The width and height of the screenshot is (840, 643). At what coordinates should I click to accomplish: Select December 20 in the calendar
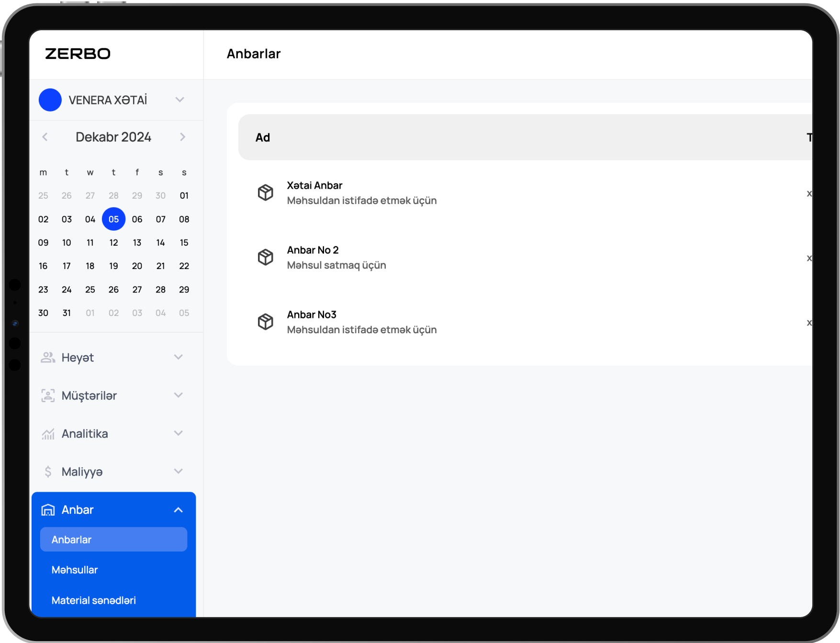pos(137,266)
